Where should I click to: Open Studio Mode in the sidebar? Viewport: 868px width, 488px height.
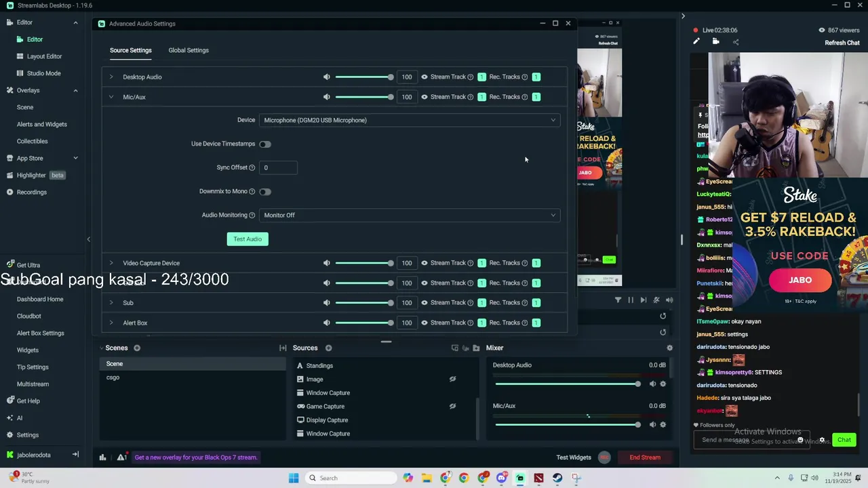(43, 73)
